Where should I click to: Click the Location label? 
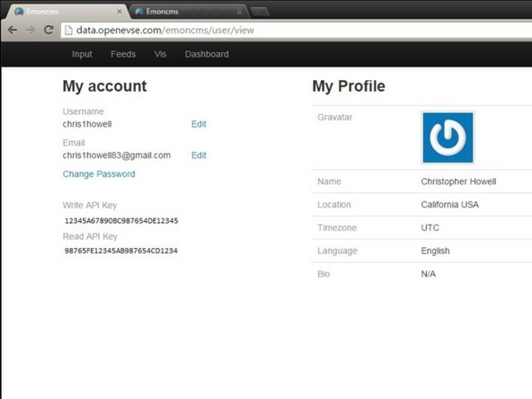pos(334,205)
